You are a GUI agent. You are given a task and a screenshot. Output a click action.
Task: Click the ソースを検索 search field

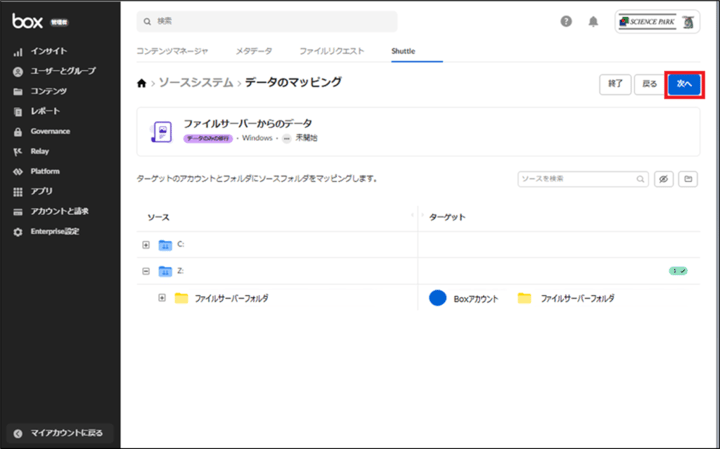577,179
